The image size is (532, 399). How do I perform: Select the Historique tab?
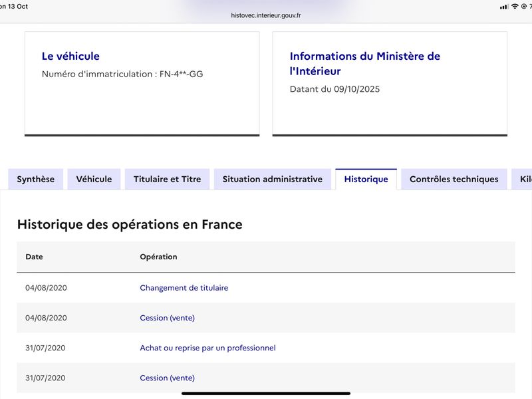(x=366, y=179)
